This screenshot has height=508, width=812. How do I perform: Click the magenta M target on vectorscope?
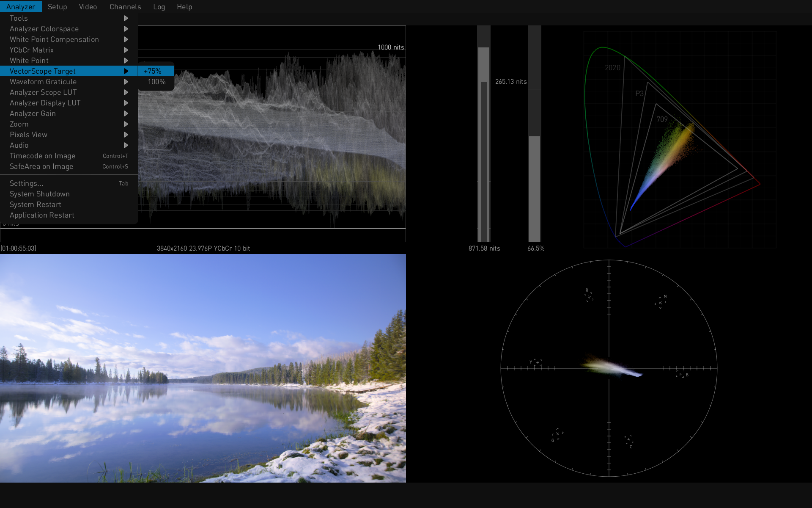point(660,303)
